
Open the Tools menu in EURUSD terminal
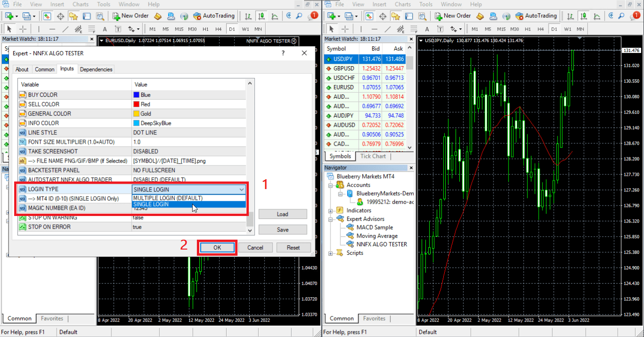coord(103,4)
